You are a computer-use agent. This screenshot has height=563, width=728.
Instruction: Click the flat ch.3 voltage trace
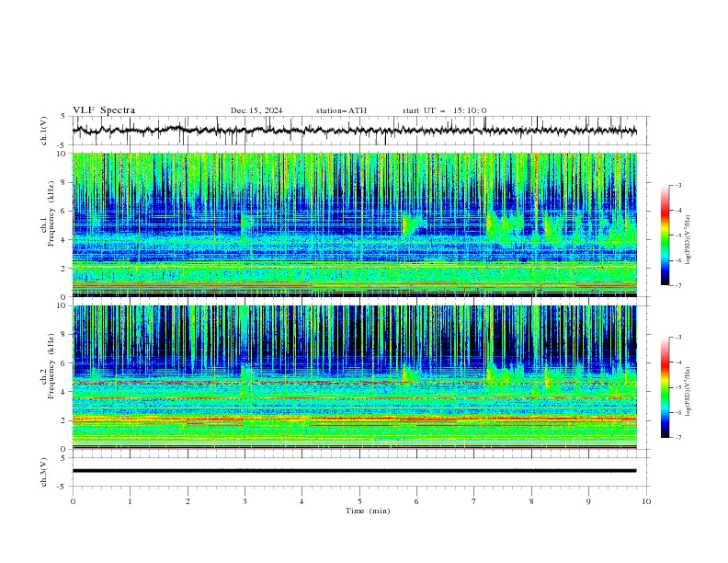pos(354,471)
